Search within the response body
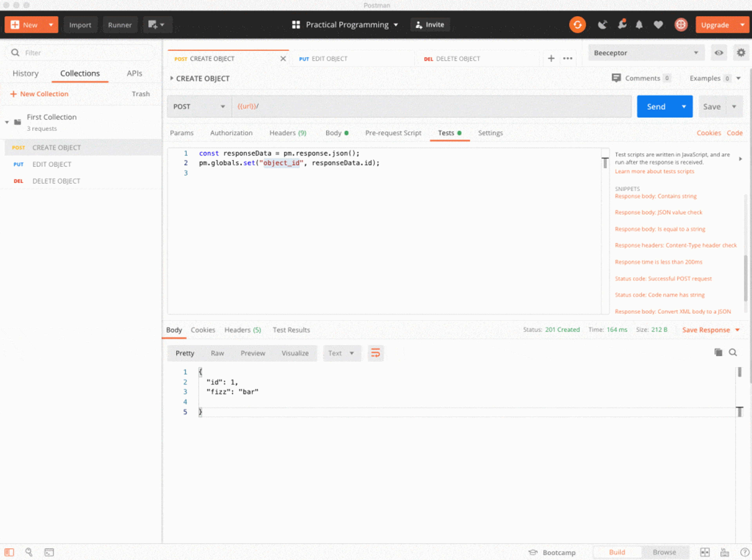This screenshot has width=752, height=560. [x=733, y=353]
